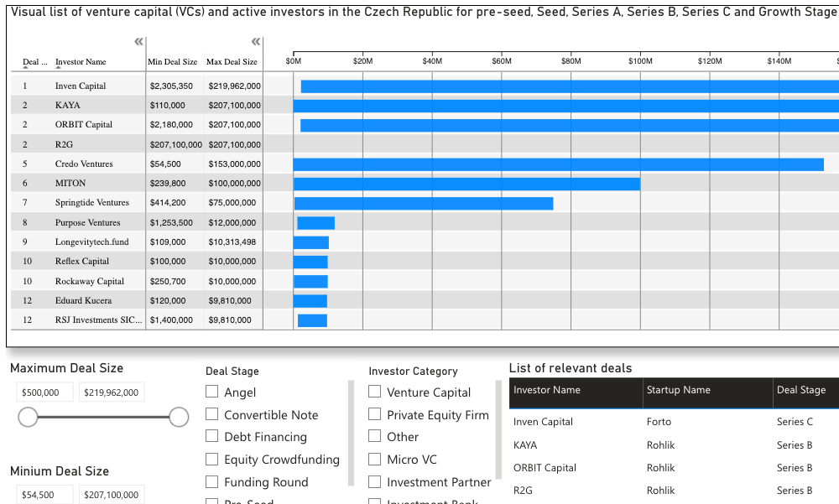The height and width of the screenshot is (504, 839).
Task: Click the Series C deal stage cell
Action: click(795, 422)
